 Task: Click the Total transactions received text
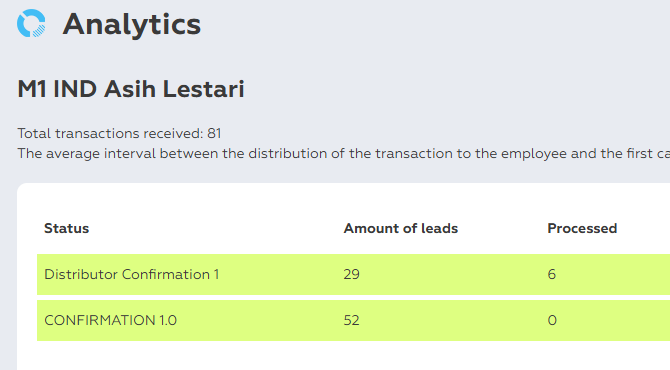[119, 133]
